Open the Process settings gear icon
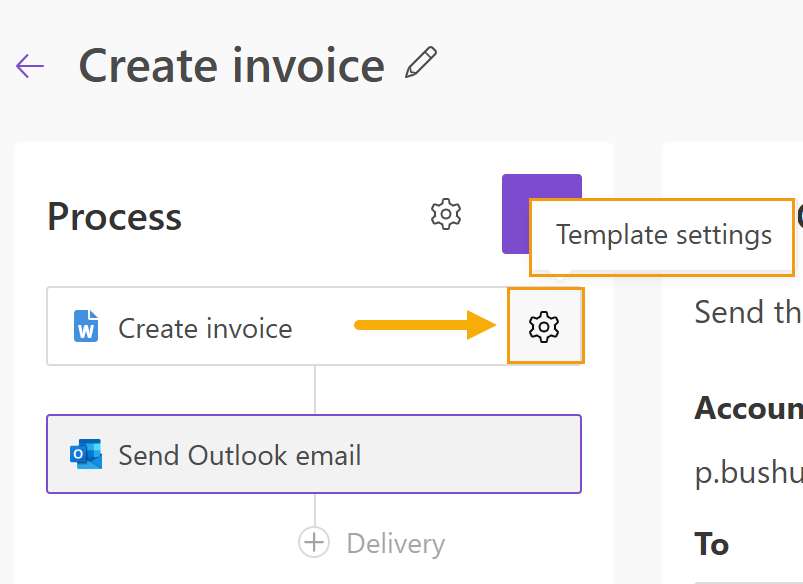 click(x=446, y=214)
